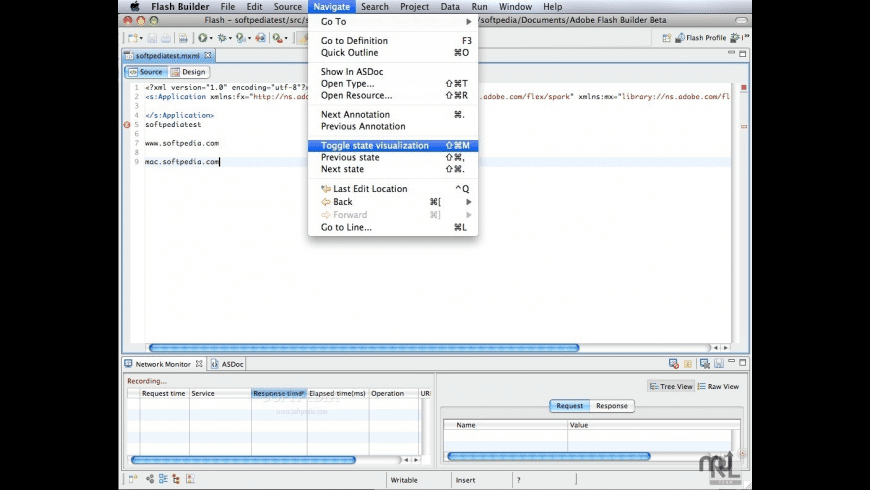Close the softpediatest.mxml editor tab
The height and width of the screenshot is (490, 870).
click(x=208, y=55)
